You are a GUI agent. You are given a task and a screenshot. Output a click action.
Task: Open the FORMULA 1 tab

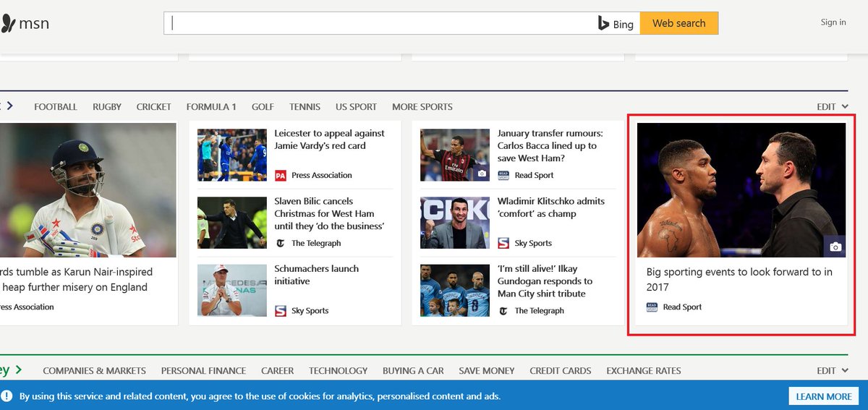coord(211,106)
